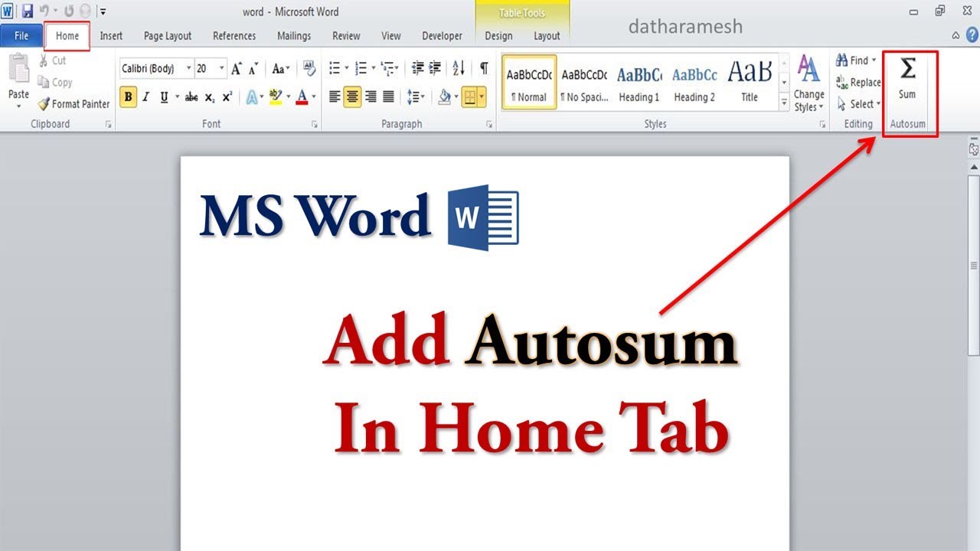Expand the Styles gallery More arrow
Screen dimensions: 980x551
[784, 102]
